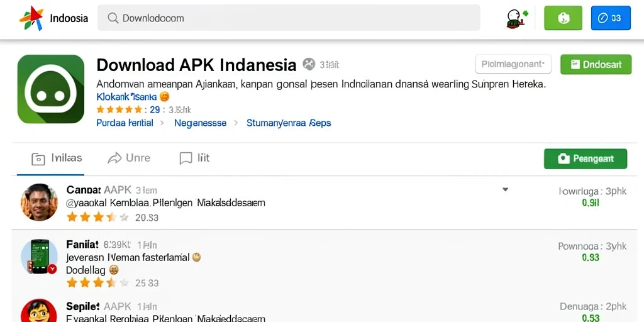Switch to the lfit tab
Image resolution: width=644 pixels, height=322 pixels.
pos(195,158)
